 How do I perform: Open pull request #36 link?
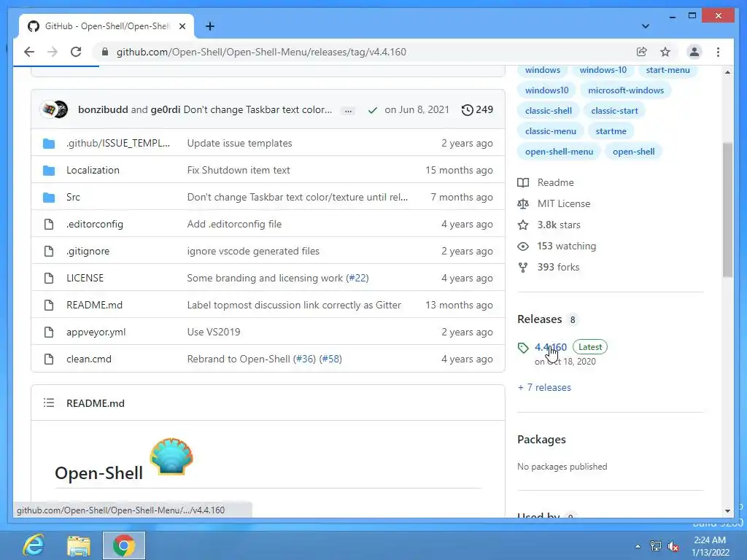(304, 359)
